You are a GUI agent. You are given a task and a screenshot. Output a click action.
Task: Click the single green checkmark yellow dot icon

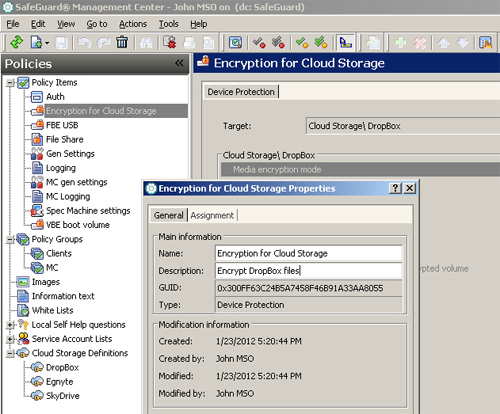[x=302, y=43]
